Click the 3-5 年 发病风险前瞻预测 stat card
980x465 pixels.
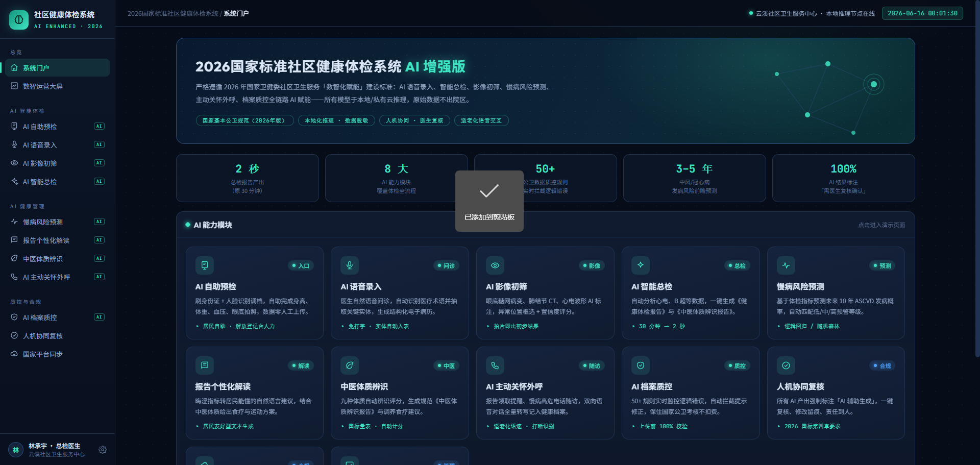tap(695, 178)
